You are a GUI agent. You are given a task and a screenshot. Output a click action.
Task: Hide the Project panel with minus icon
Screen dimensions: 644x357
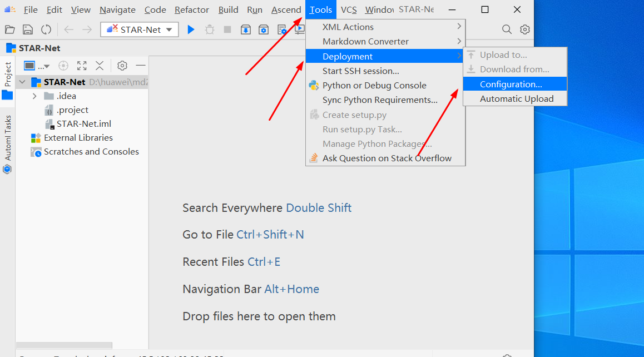click(x=141, y=66)
